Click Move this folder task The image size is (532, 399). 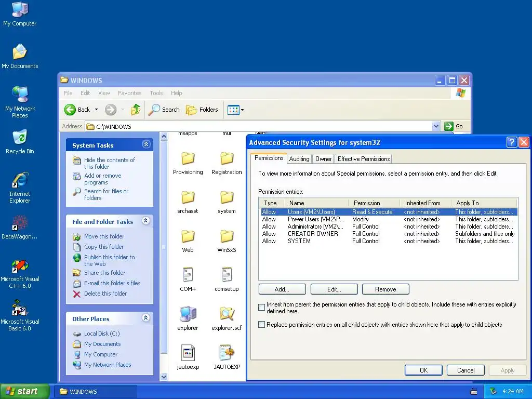(104, 236)
